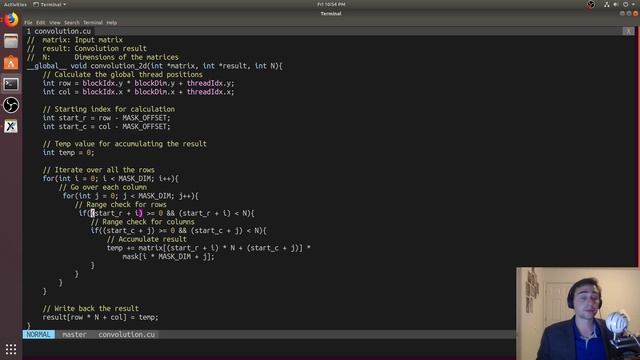
Task: Click the webcam overlay thumbnail
Action: [x=578, y=313]
